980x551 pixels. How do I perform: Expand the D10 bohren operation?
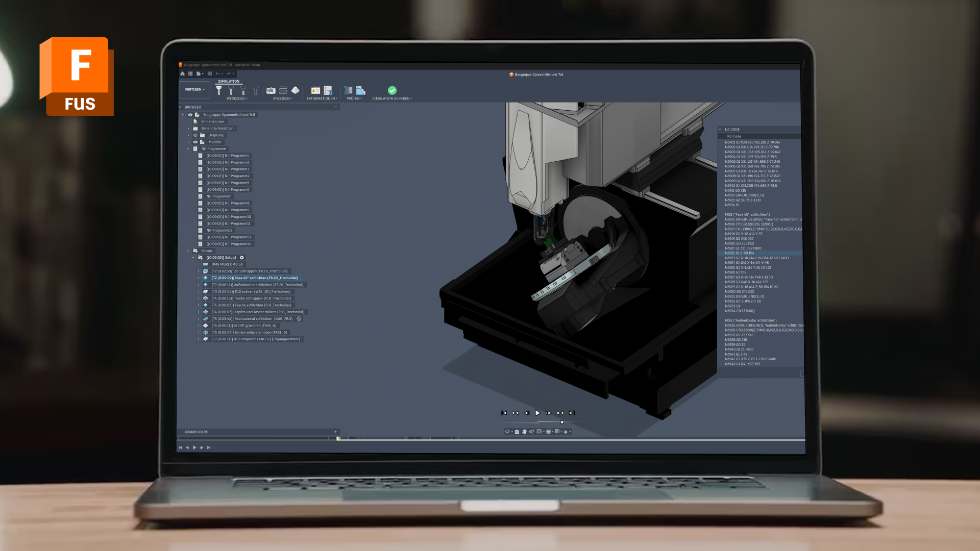click(x=199, y=292)
